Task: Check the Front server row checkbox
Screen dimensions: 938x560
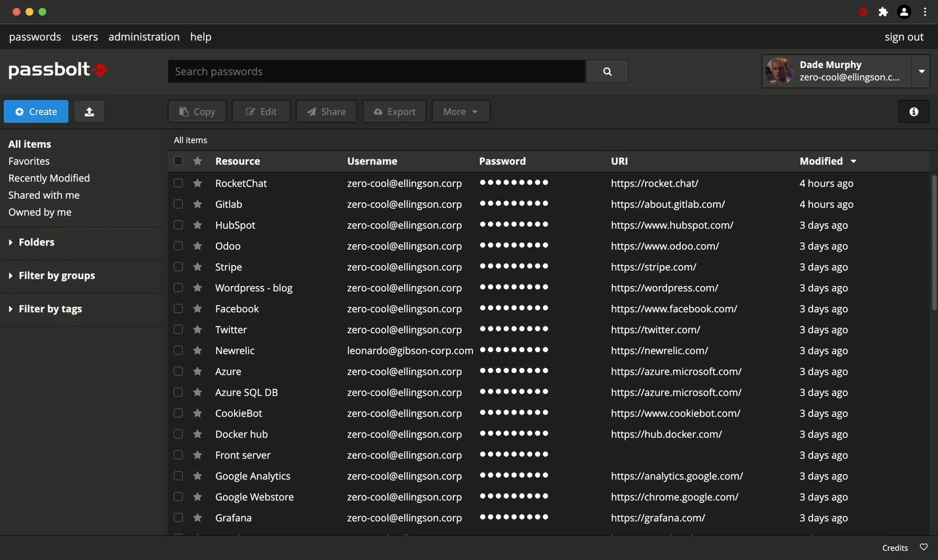Action: click(x=178, y=455)
